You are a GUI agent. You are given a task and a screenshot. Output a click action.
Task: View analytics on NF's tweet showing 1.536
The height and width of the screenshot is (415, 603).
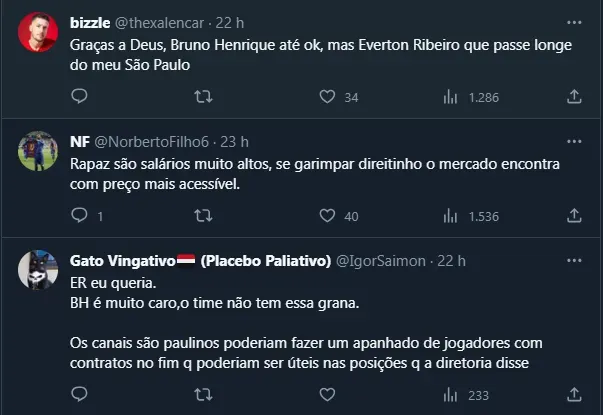450,215
